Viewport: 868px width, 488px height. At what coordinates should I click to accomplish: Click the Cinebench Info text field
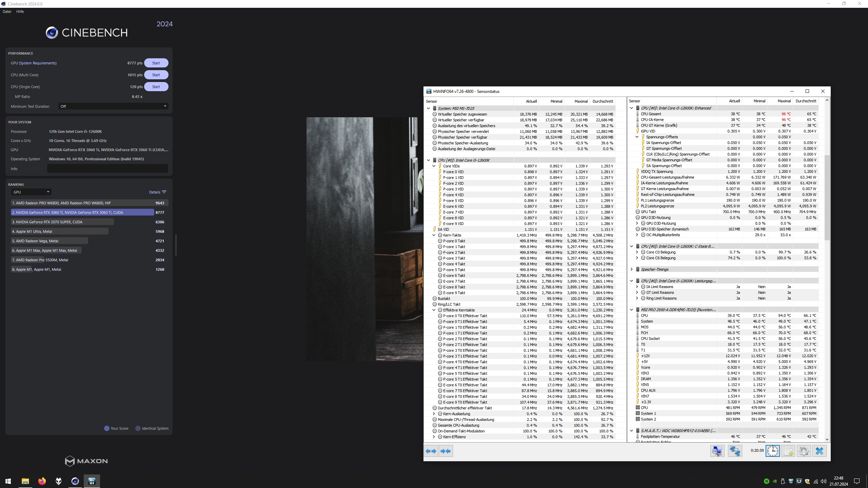(x=107, y=169)
